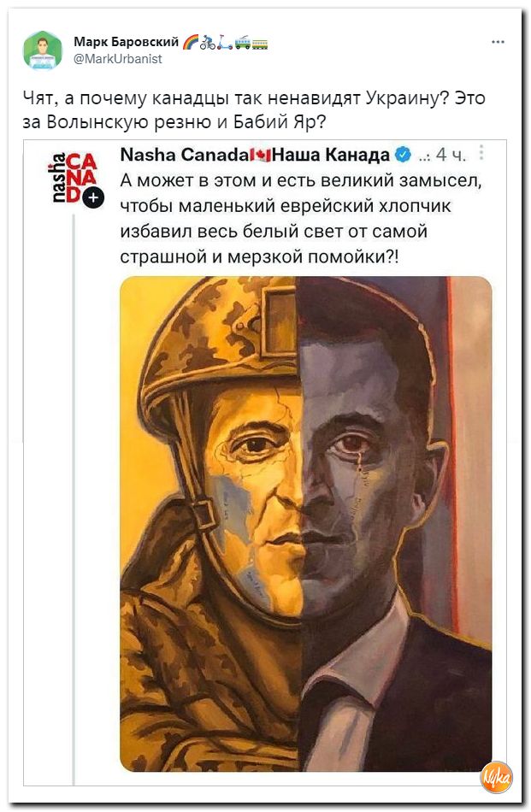Click the tram emoji in the display name
Image resolution: width=531 pixels, height=812 pixels.
coord(260,43)
